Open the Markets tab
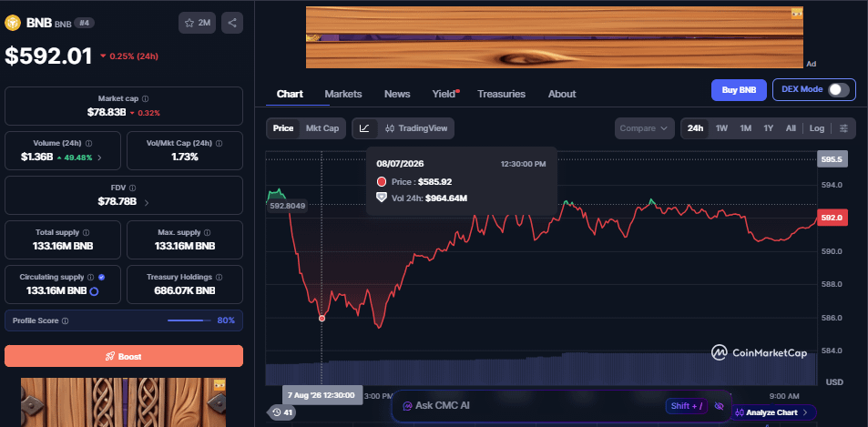Image resolution: width=868 pixels, height=427 pixels. pyautogui.click(x=343, y=94)
